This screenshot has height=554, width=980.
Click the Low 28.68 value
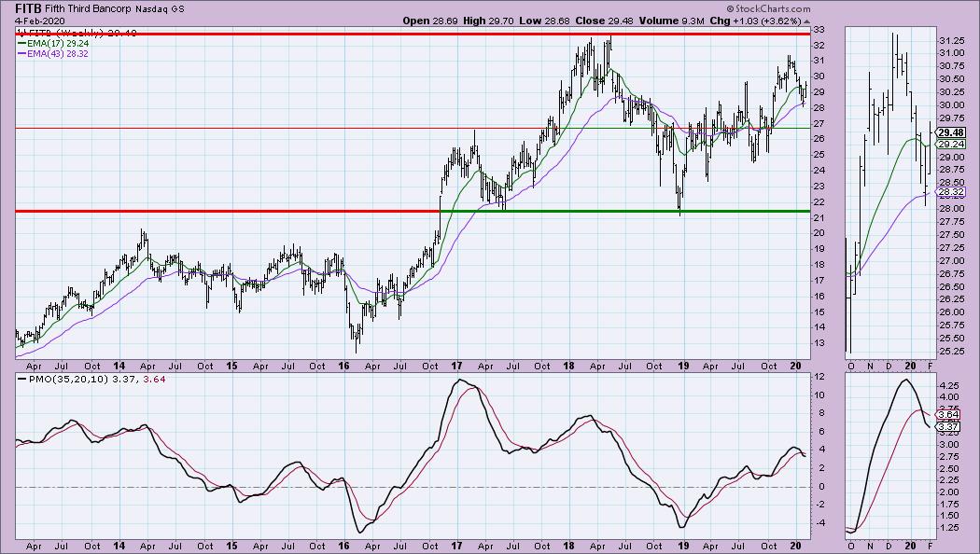tap(544, 21)
